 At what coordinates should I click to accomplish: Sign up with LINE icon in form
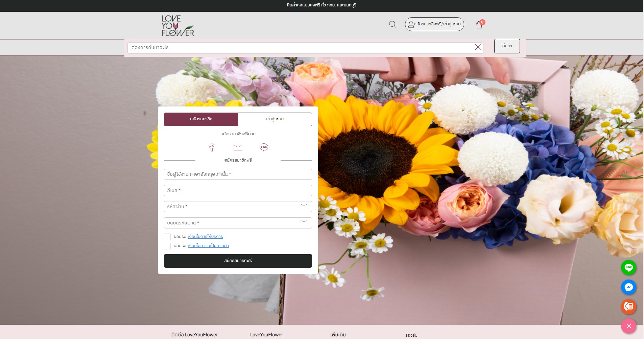(264, 147)
